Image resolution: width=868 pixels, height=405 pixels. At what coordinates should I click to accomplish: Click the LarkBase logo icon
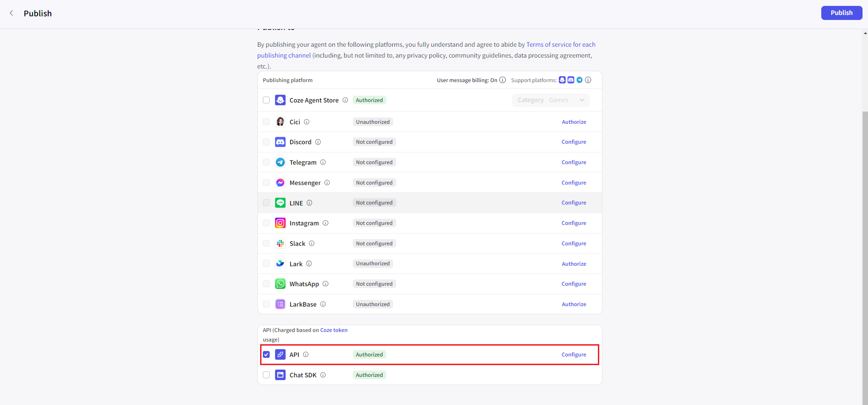click(x=281, y=304)
